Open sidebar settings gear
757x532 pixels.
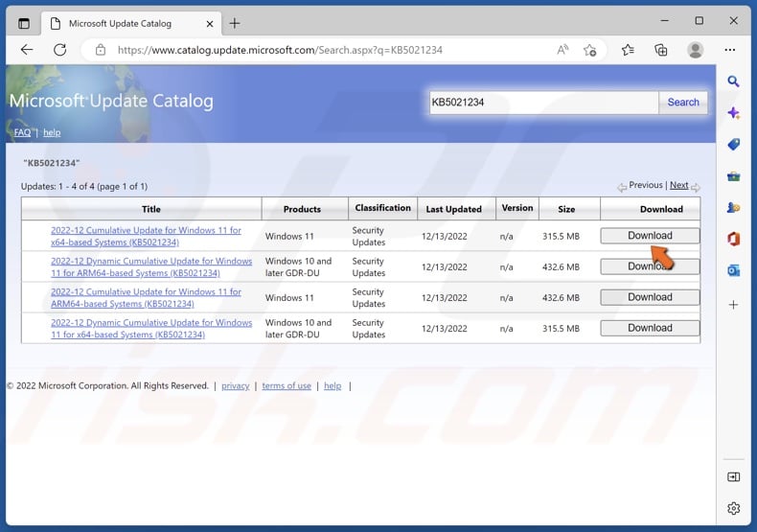coord(733,508)
